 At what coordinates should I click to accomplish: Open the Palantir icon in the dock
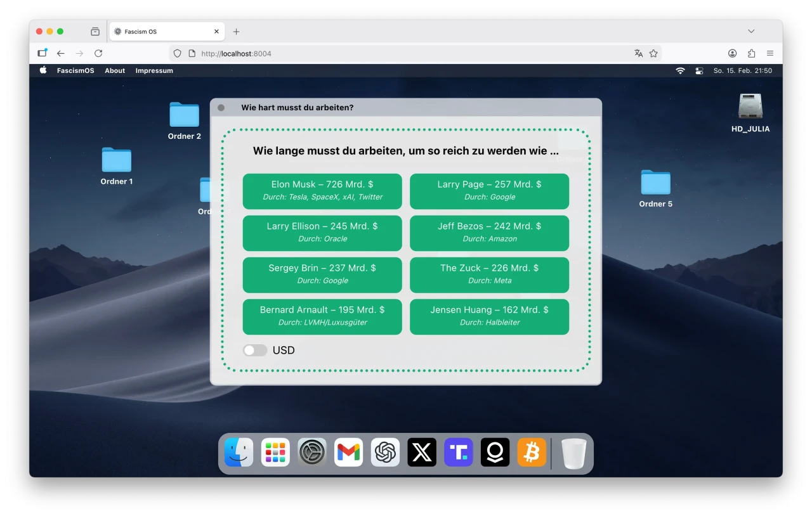coord(495,453)
